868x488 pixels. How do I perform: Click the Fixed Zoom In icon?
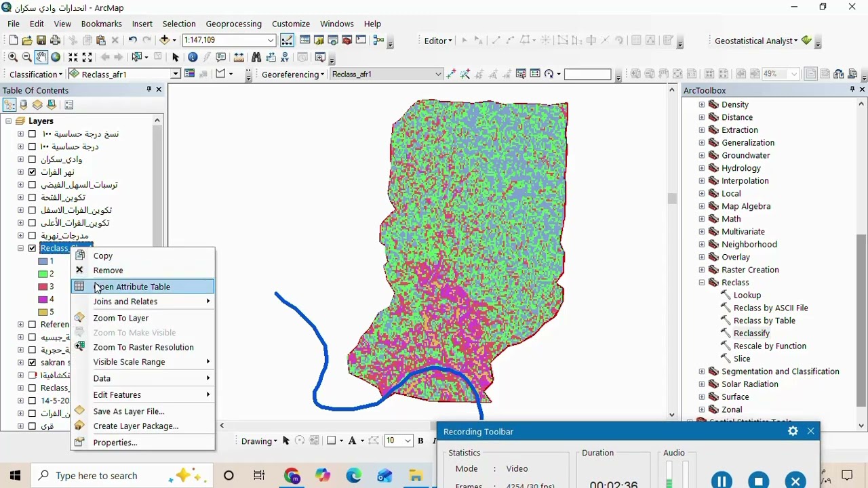pos(73,57)
